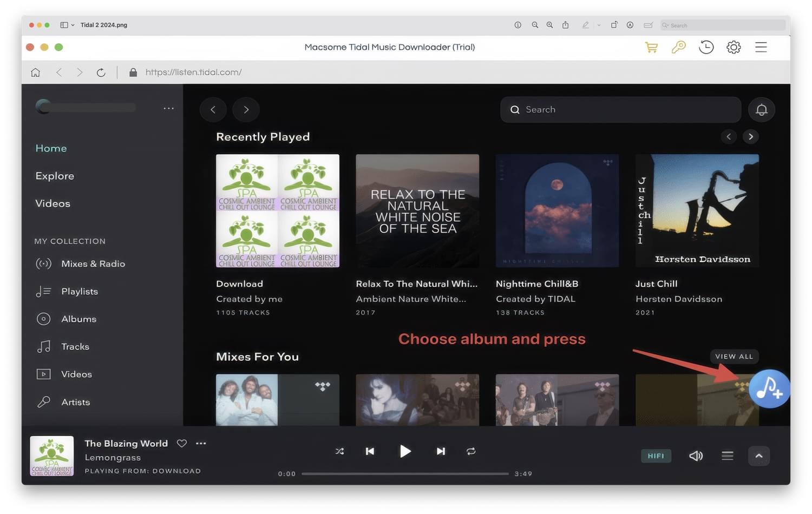Screen dimensions: 812x514
Task: Open the Nighttime Chill&B cover art
Action: pyautogui.click(x=557, y=211)
